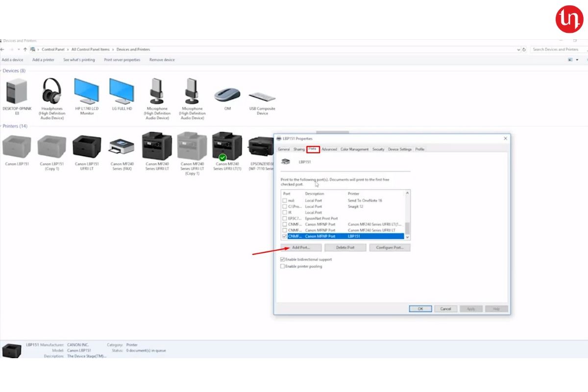This screenshot has width=588, height=392.
Task: Switch to the General tab
Action: click(x=284, y=149)
